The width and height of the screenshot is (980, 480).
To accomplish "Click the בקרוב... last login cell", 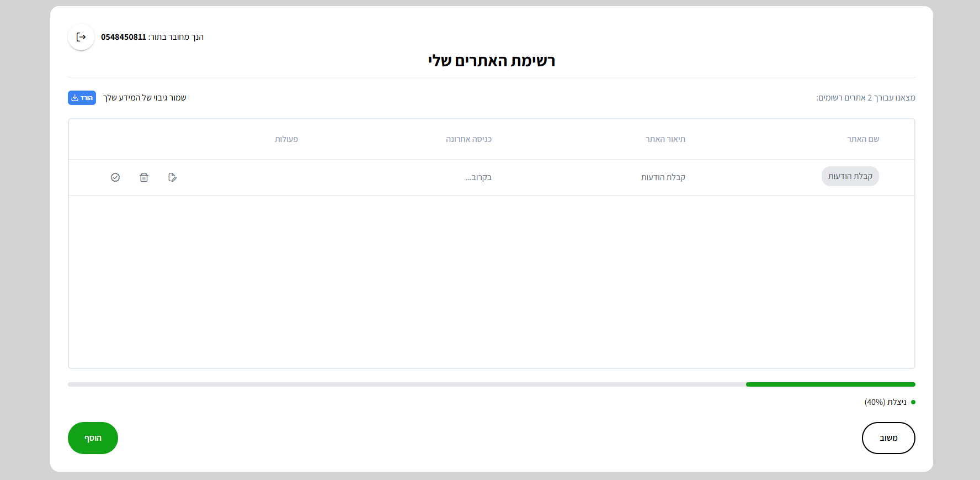I will coord(478,177).
